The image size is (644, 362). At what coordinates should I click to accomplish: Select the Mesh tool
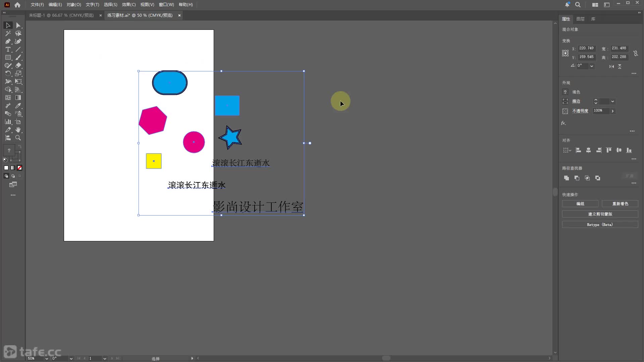(8, 98)
